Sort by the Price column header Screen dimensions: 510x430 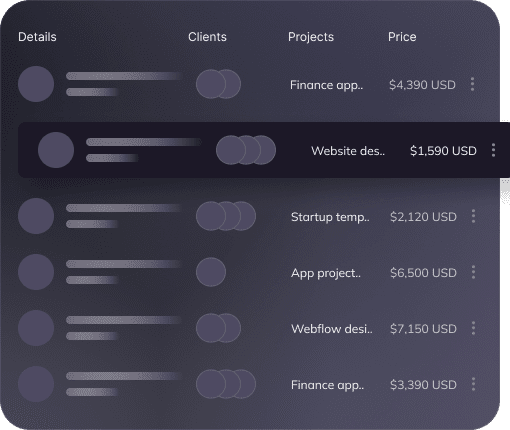click(x=402, y=37)
